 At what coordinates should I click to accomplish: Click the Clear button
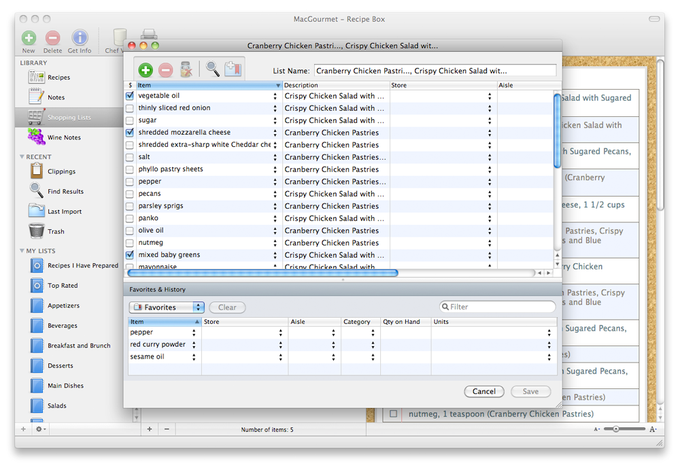[x=227, y=307]
